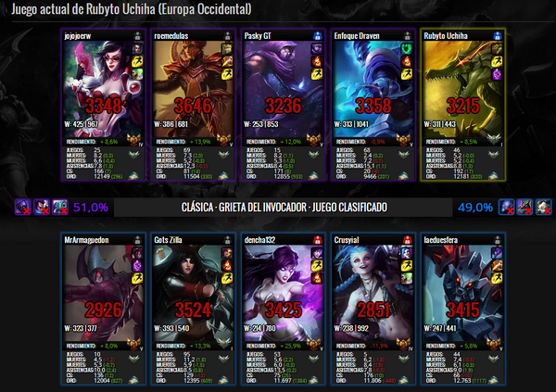
Task: Click Heal spell icon on jojojoerw's card
Action: click(137, 74)
